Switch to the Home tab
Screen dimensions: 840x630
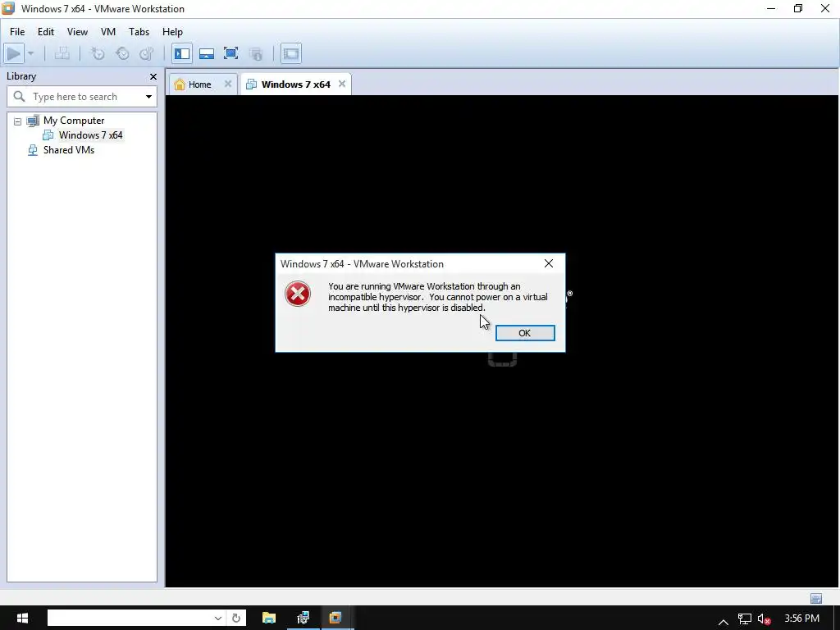coord(200,84)
